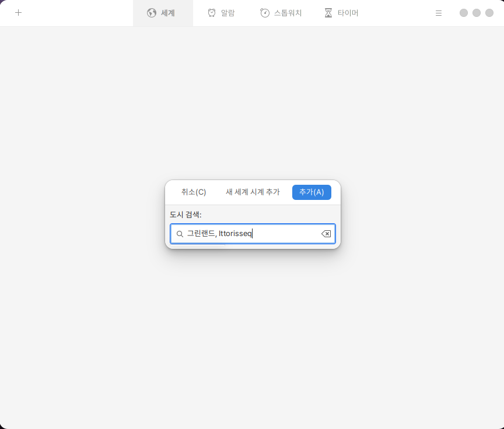Clear the search text with the backspace icon

(x=326, y=234)
